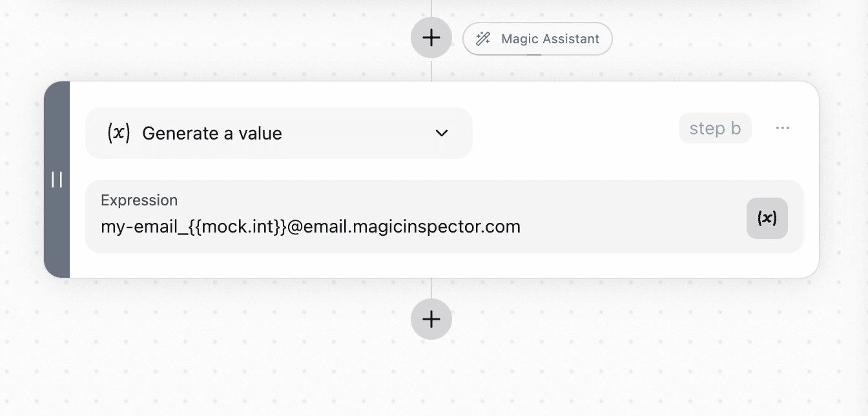Screen dimensions: 868x416
Task: Open the Magic Assistant
Action: tap(537, 39)
